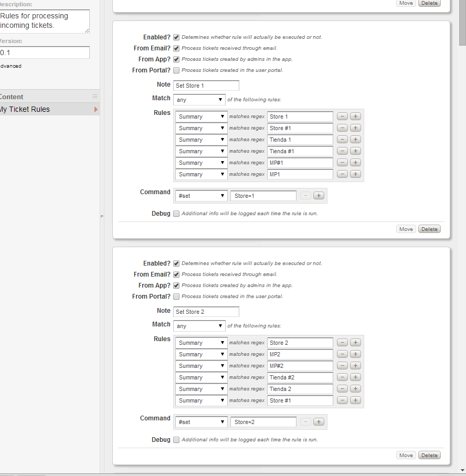
Task: Remove the "Tienda #2" rule using its minus icon
Action: [342, 377]
